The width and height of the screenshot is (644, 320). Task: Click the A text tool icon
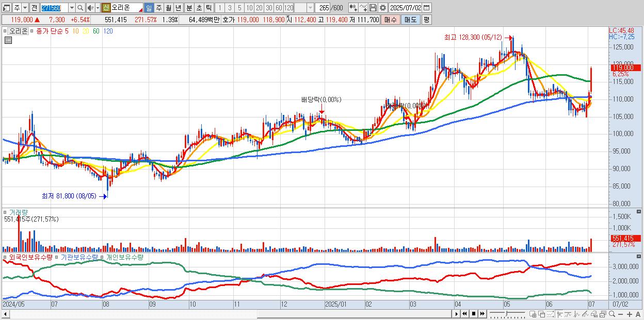(638, 314)
